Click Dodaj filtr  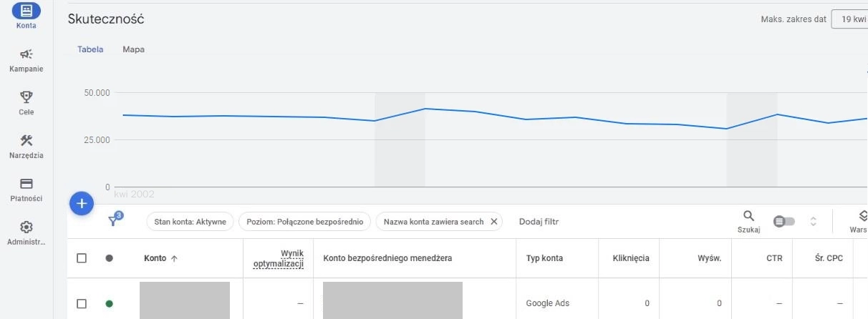(539, 222)
